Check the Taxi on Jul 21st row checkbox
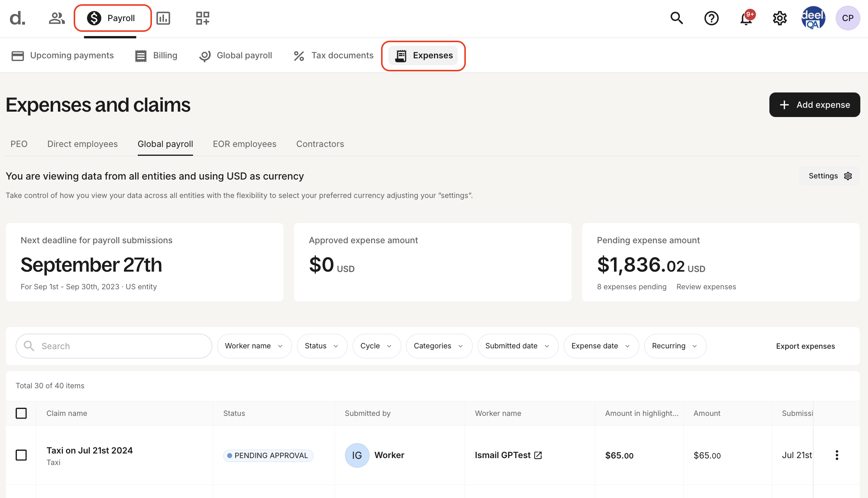 (x=21, y=455)
